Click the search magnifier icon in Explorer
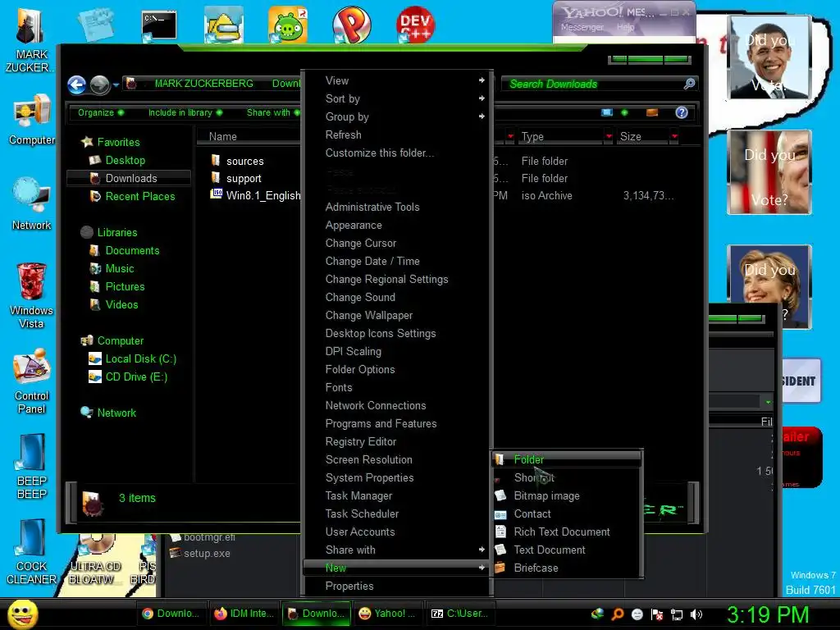Viewport: 840px width, 630px height. point(689,84)
